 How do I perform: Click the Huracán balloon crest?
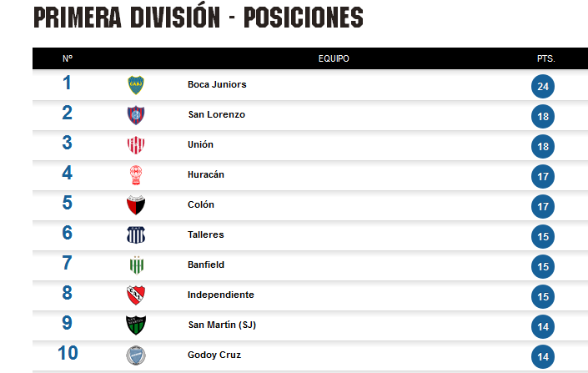136,175
